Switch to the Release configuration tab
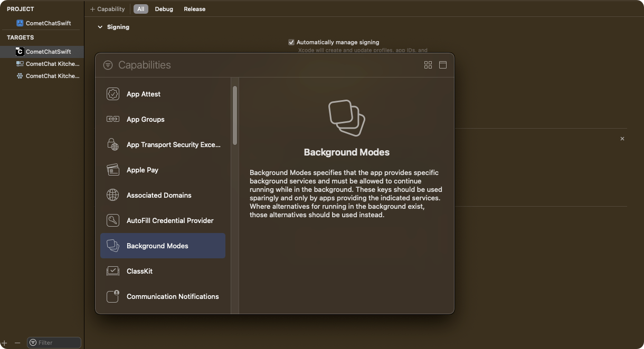Image resolution: width=644 pixels, height=349 pixels. tap(194, 9)
